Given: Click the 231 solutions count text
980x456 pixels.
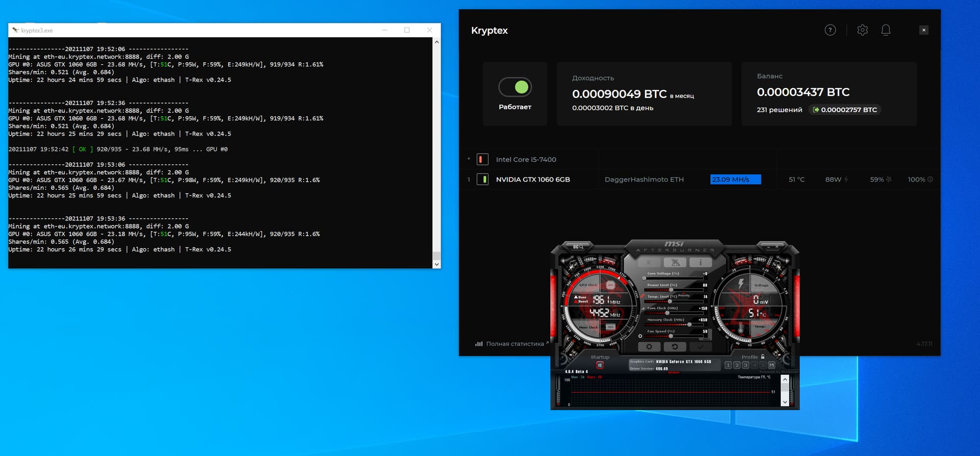Looking at the screenshot, I should 779,110.
